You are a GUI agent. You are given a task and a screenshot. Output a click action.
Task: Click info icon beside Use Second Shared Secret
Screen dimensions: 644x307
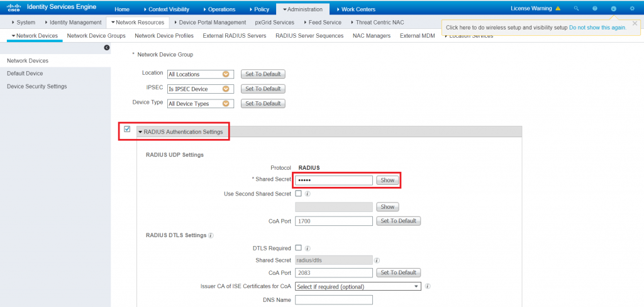308,194
